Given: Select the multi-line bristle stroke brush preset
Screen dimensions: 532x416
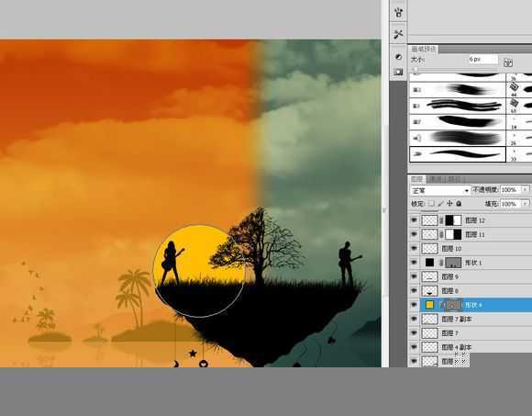Looking at the screenshot, I should [x=458, y=106].
